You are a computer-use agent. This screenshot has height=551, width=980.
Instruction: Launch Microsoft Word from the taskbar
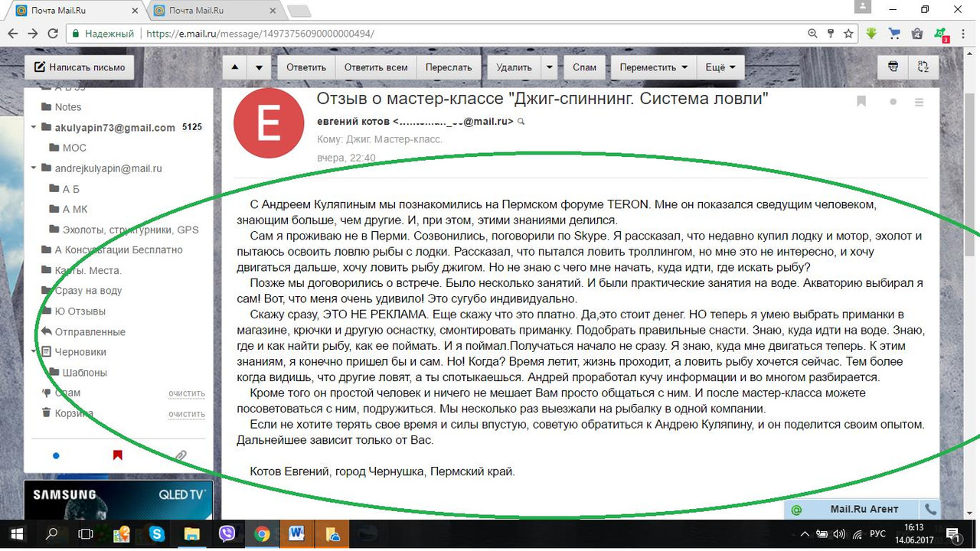296,533
